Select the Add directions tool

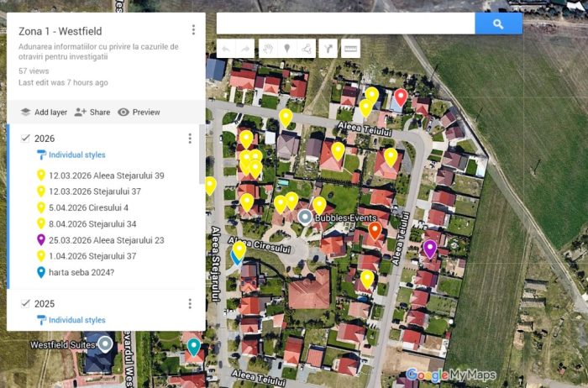328,49
